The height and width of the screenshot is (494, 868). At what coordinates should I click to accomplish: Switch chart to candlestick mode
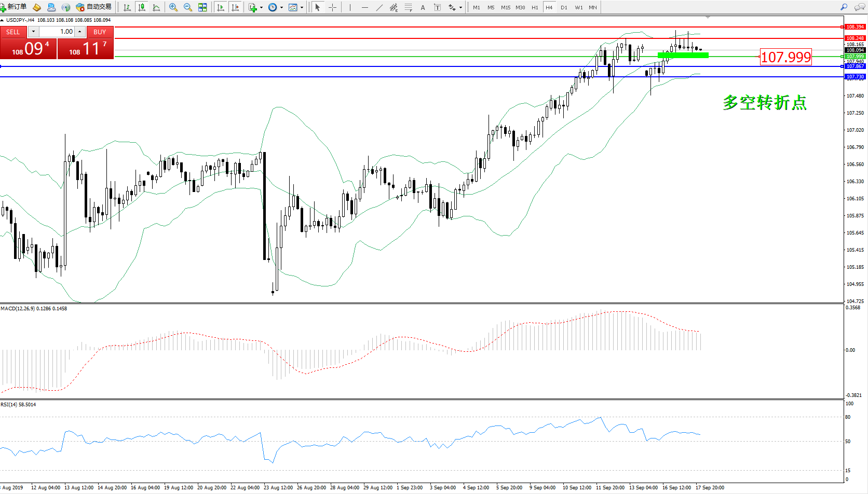[141, 7]
